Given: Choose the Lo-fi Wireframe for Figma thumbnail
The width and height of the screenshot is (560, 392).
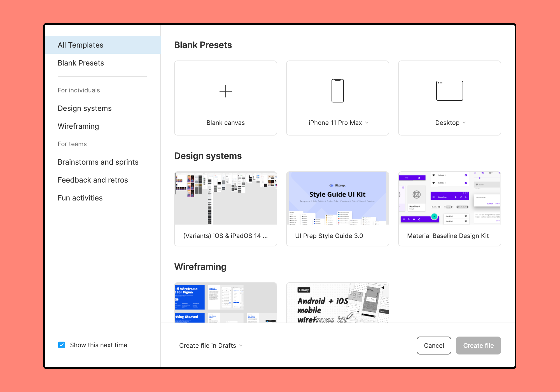Looking at the screenshot, I should point(225,303).
